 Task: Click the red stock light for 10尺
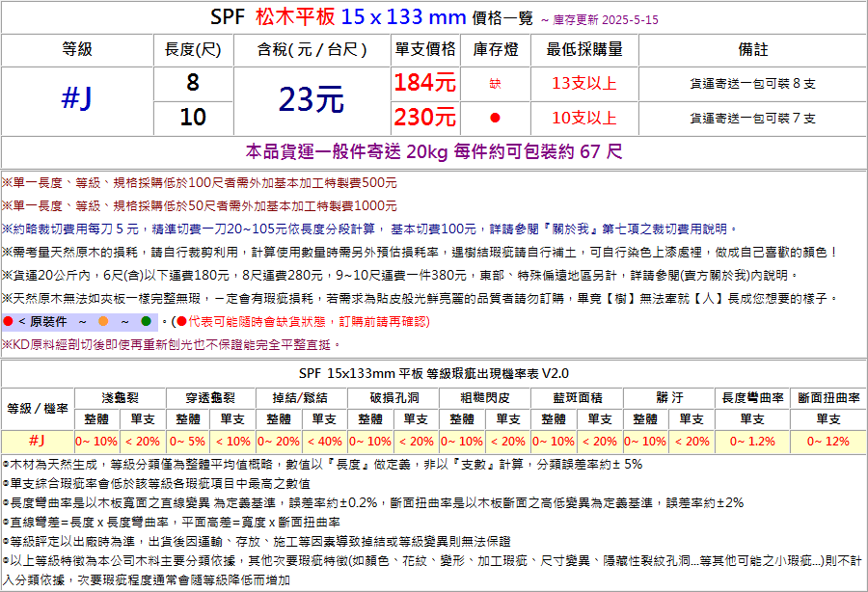coord(495,118)
